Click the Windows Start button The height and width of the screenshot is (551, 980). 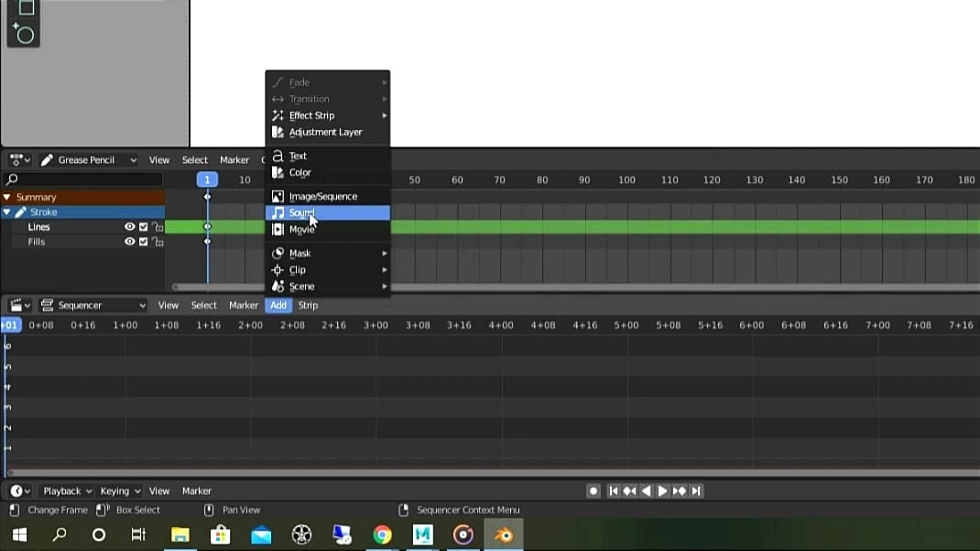coord(19,535)
